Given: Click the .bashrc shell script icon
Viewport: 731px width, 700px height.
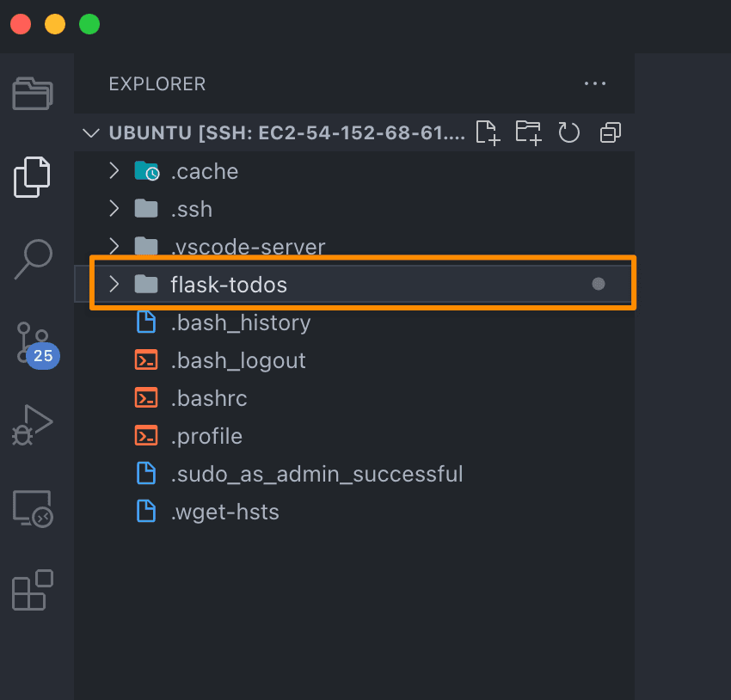Looking at the screenshot, I should pyautogui.click(x=146, y=398).
